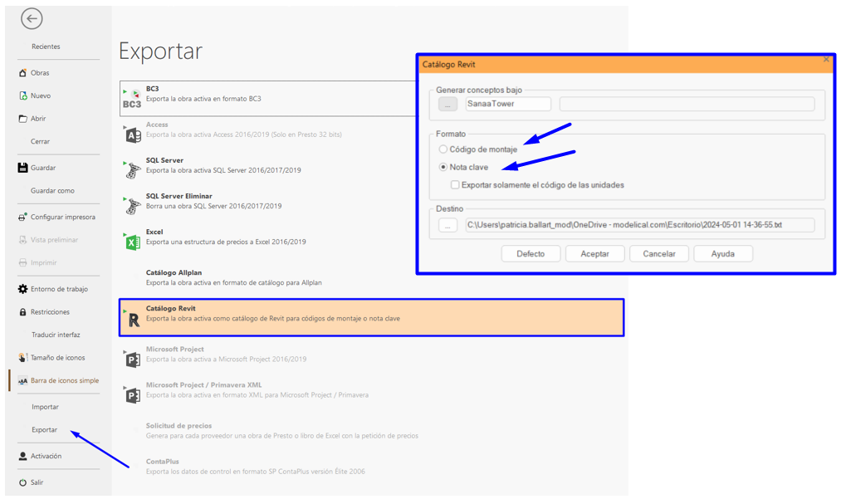
Task: Confirm with the Aceptar button
Action: click(x=594, y=253)
